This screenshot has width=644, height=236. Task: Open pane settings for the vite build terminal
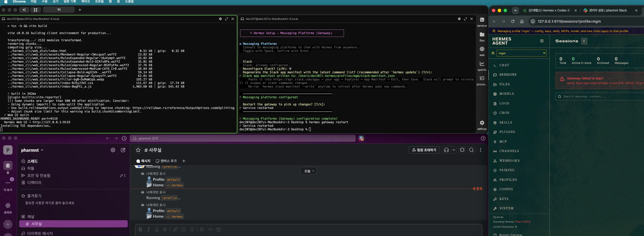[220, 19]
